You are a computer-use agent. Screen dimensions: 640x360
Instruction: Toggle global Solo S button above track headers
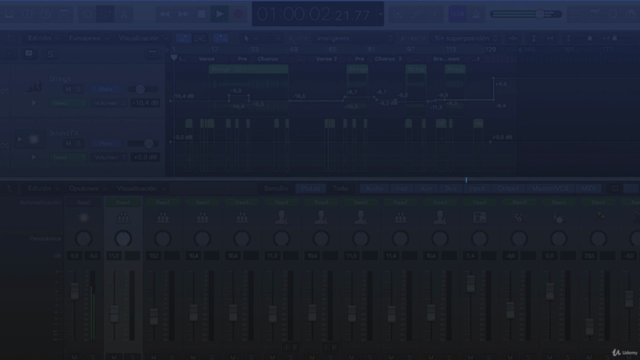pyautogui.click(x=51, y=54)
